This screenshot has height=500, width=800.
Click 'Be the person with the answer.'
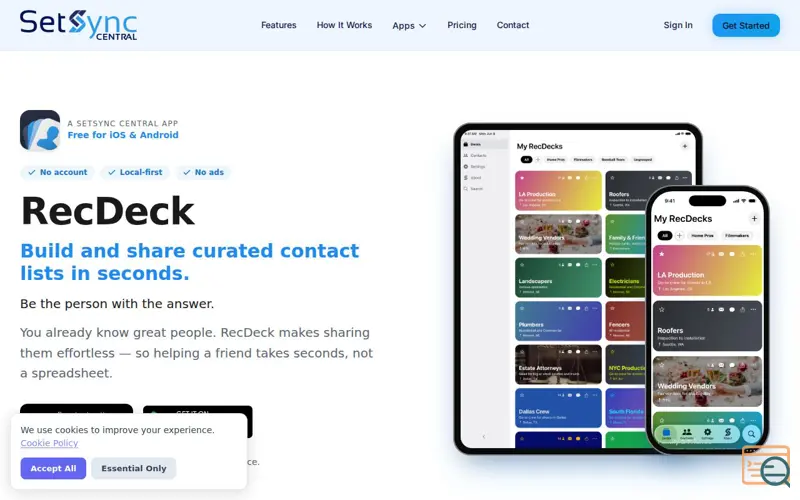117,304
